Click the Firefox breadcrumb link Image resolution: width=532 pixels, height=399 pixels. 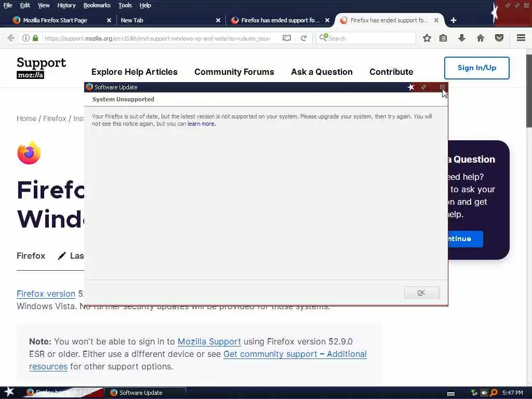click(x=55, y=118)
